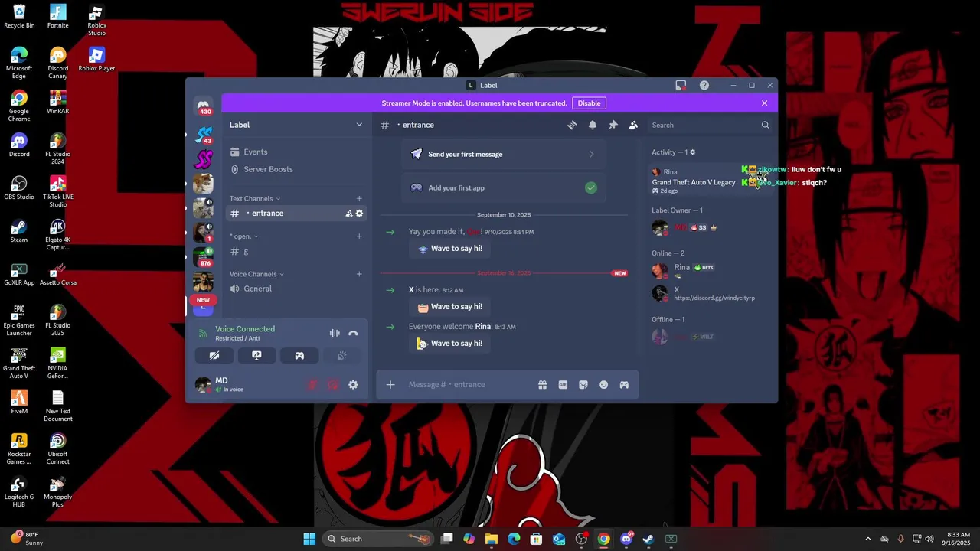Collapse the Text Channels category
Screen dimensions: 980x551
coord(255,199)
